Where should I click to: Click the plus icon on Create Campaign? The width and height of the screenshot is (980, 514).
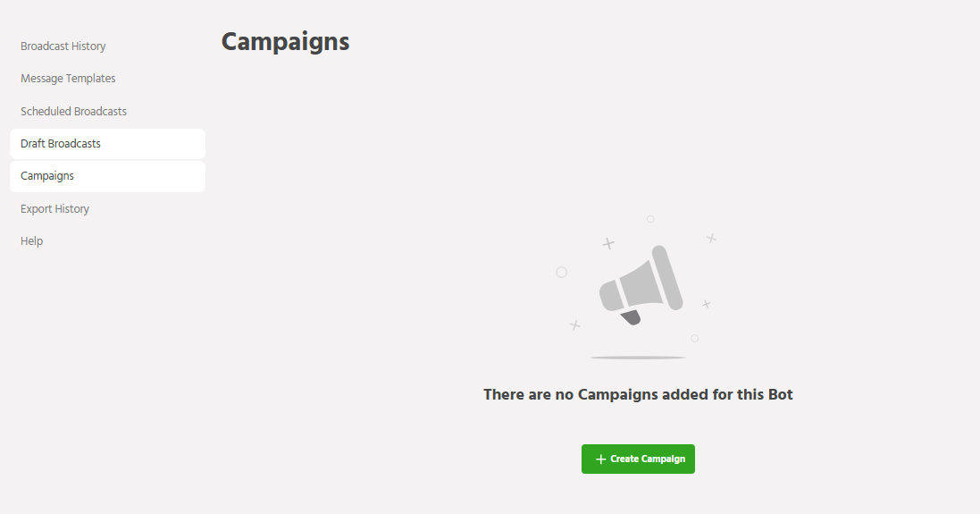[x=600, y=459]
